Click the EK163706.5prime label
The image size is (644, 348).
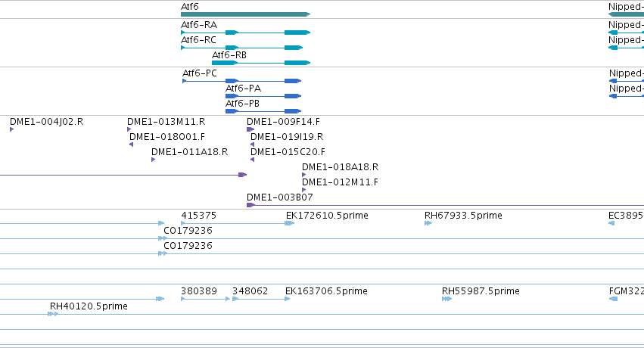tap(326, 291)
